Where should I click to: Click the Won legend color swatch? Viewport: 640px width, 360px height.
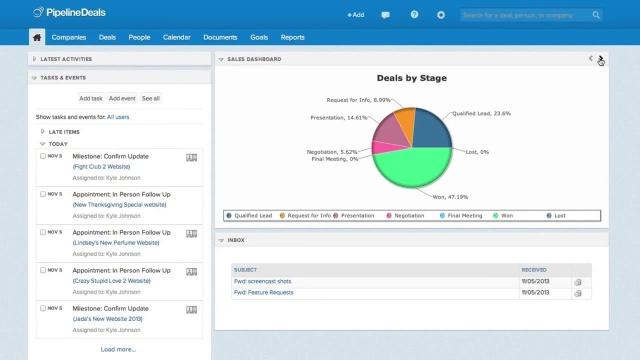[x=496, y=216]
